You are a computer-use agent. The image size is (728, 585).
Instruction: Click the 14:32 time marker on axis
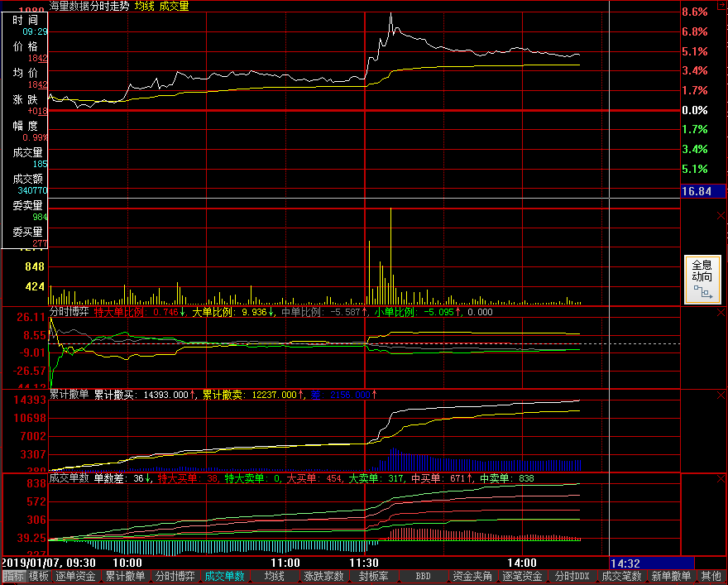tap(625, 563)
